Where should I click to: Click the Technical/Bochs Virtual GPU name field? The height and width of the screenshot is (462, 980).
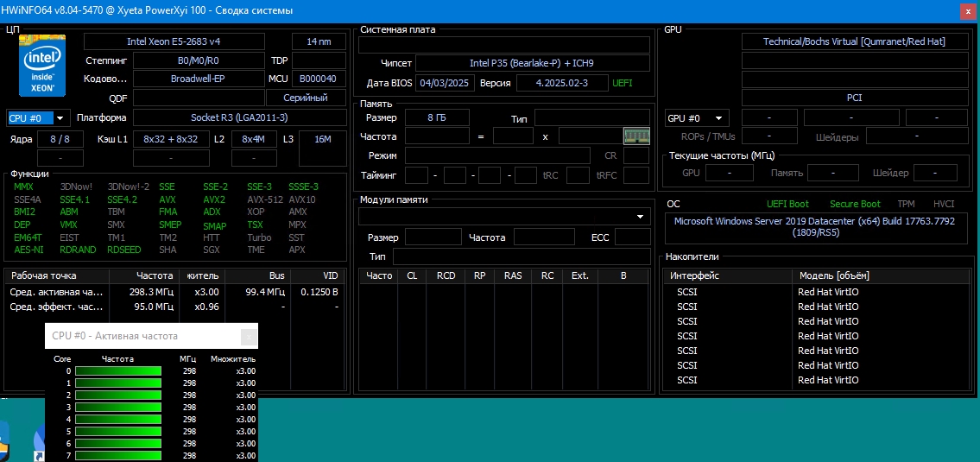855,41
